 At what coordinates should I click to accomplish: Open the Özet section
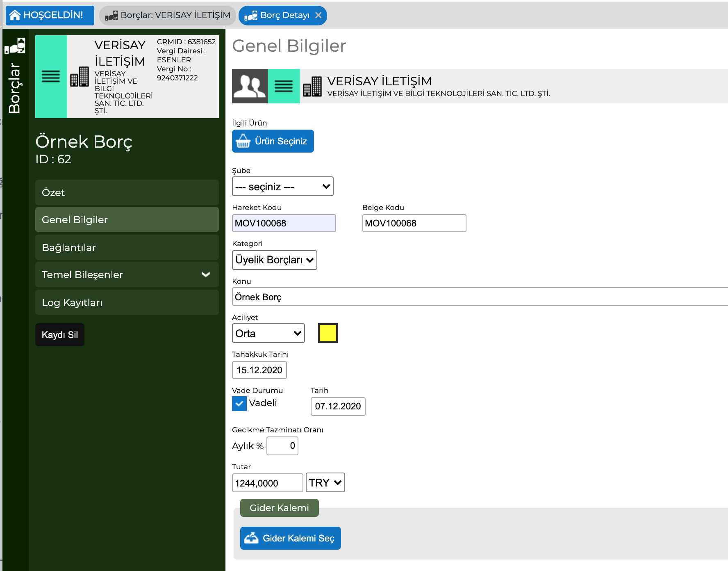(x=127, y=192)
